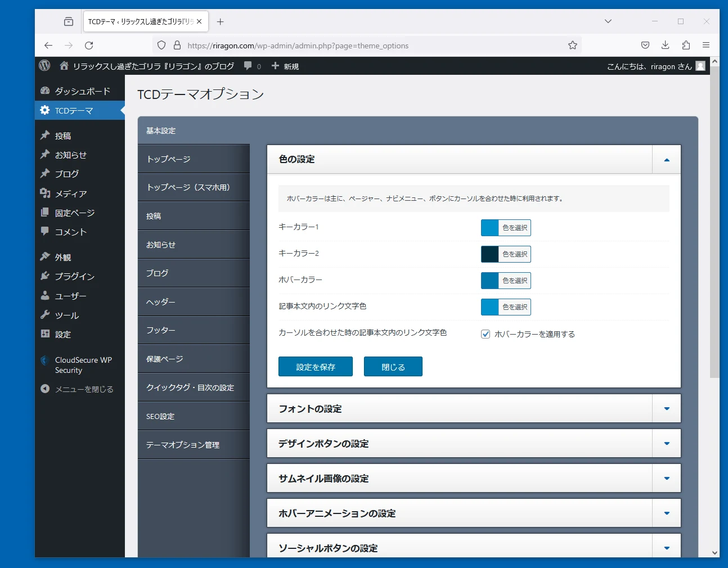The height and width of the screenshot is (568, 728).
Task: Expand the フォントの設定 section
Action: [x=667, y=409]
